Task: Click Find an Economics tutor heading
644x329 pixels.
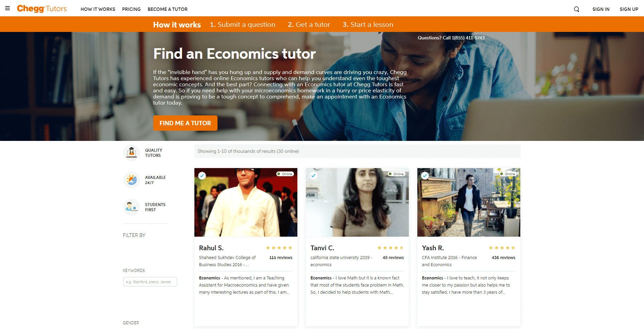Action: point(234,54)
